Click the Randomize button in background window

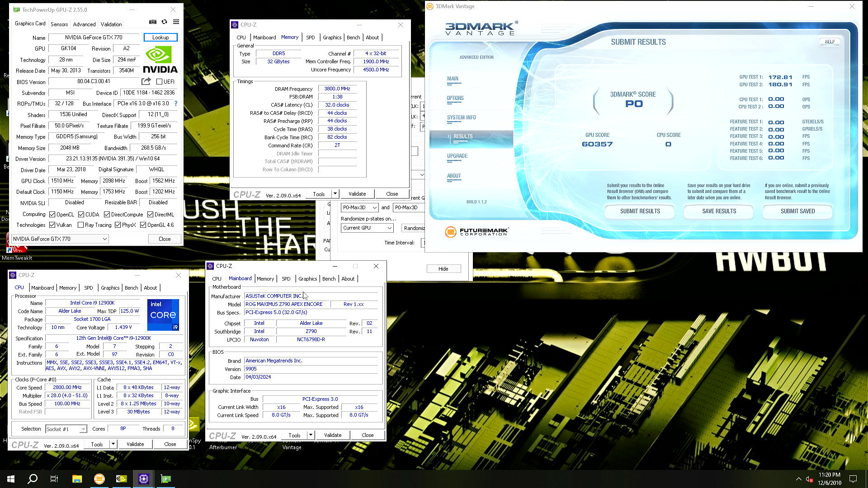[413, 228]
